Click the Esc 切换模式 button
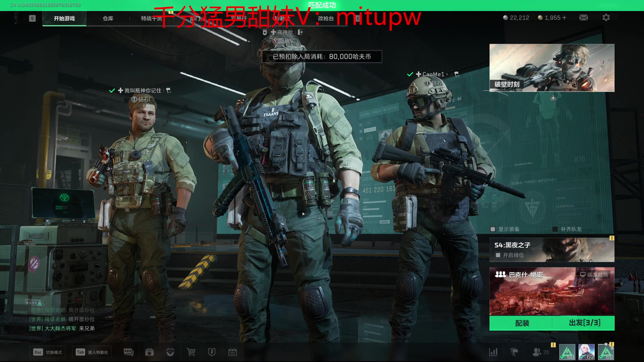Image resolution: width=644 pixels, height=362 pixels. tap(48, 352)
